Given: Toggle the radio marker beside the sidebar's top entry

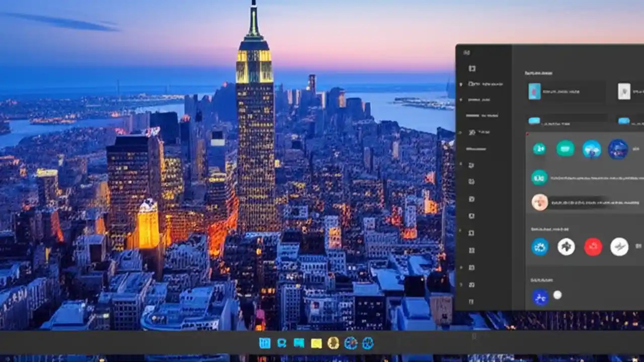Looking at the screenshot, I should tap(460, 84).
